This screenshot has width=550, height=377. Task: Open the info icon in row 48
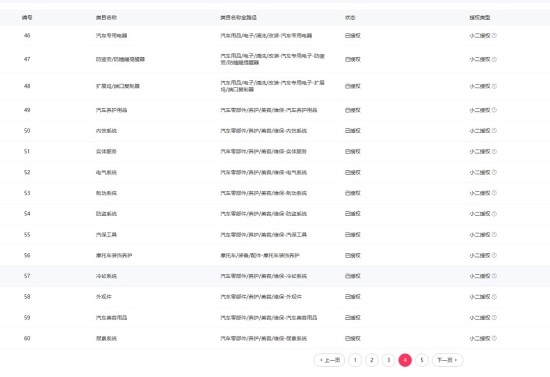point(494,86)
